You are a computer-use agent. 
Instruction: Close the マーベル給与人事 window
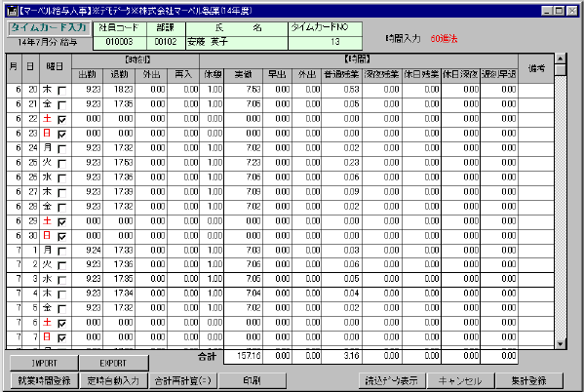(x=572, y=11)
